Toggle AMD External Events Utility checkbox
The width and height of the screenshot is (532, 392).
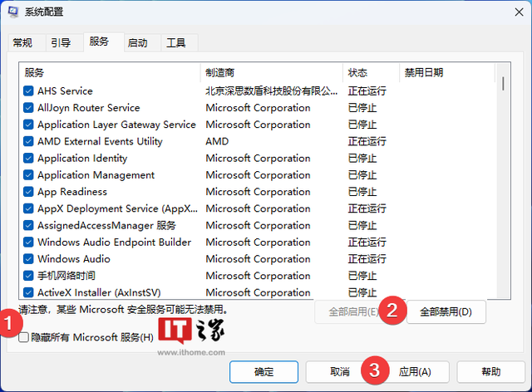(28, 141)
